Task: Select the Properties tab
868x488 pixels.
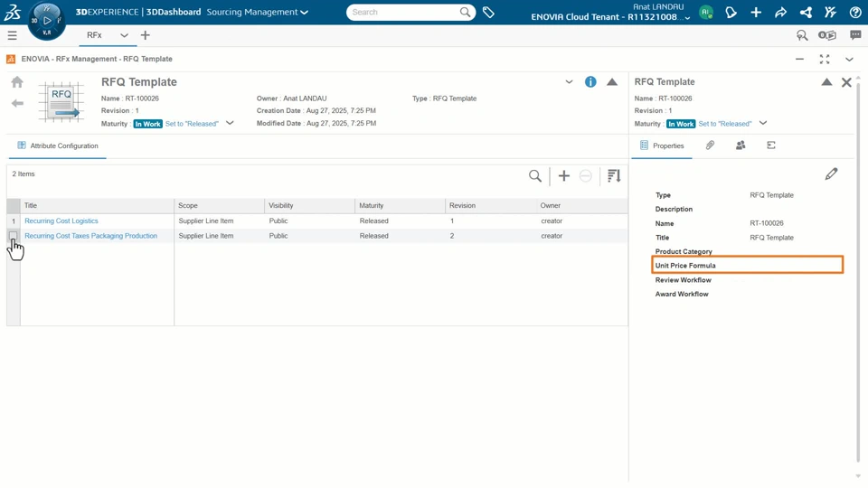Action: (662, 146)
